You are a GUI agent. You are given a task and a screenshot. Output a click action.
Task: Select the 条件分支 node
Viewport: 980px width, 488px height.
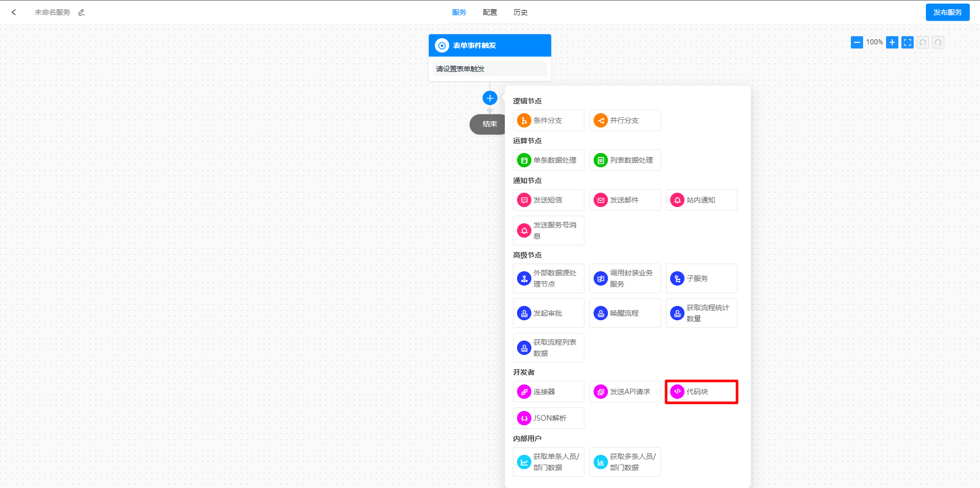pos(548,120)
